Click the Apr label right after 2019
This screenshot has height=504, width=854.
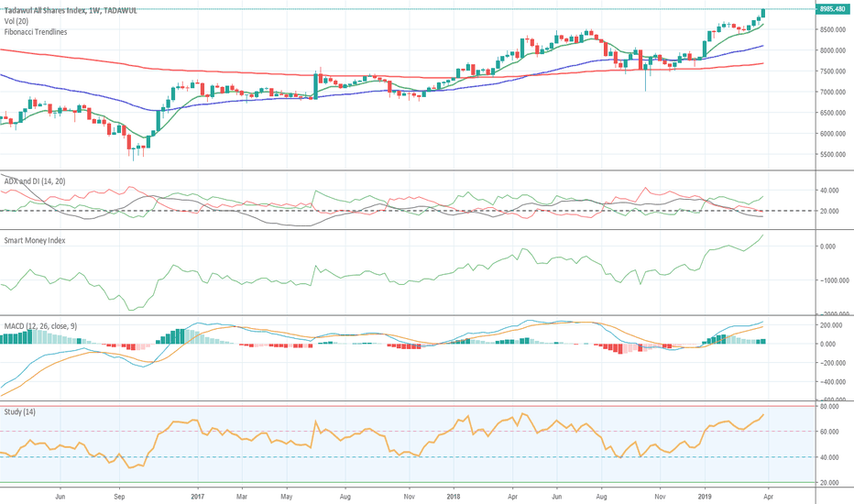[768, 497]
